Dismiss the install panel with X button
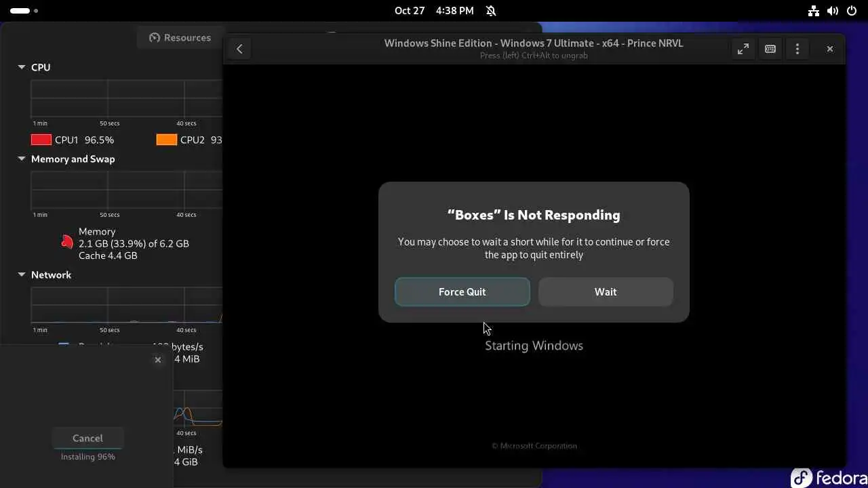 pyautogui.click(x=158, y=360)
